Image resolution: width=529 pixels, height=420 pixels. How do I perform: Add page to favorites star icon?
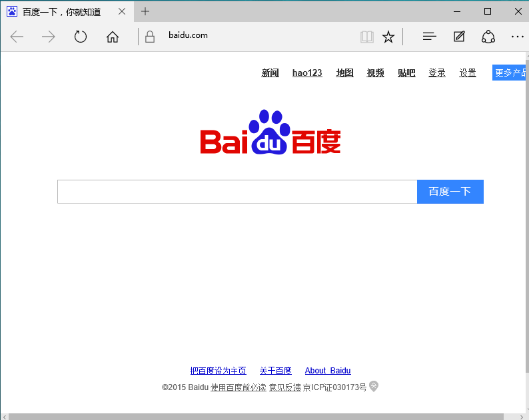388,37
